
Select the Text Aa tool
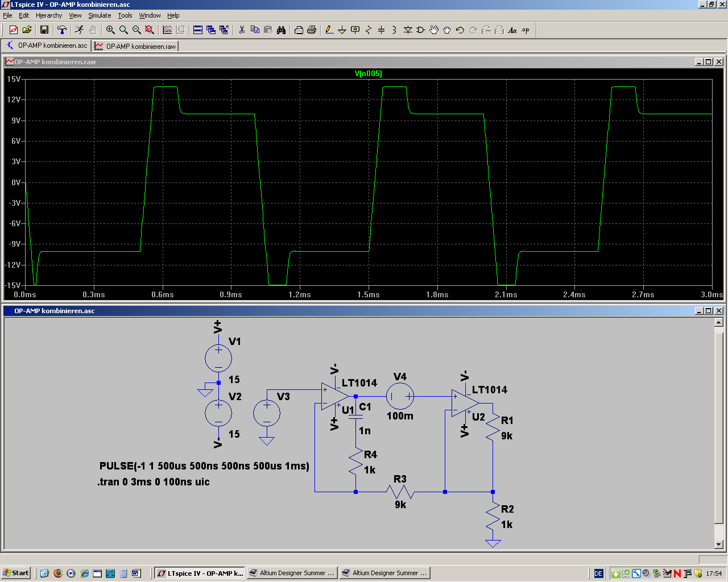pos(512,30)
